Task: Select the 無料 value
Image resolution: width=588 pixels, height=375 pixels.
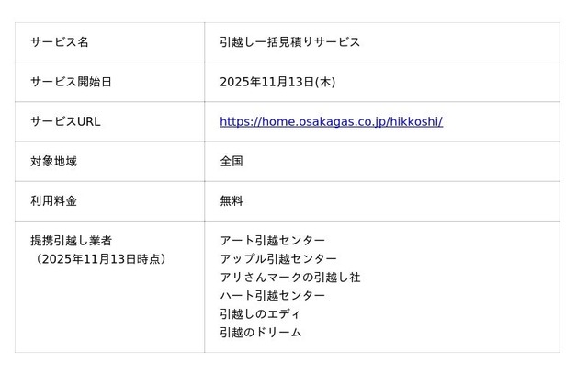Action: 232,200
